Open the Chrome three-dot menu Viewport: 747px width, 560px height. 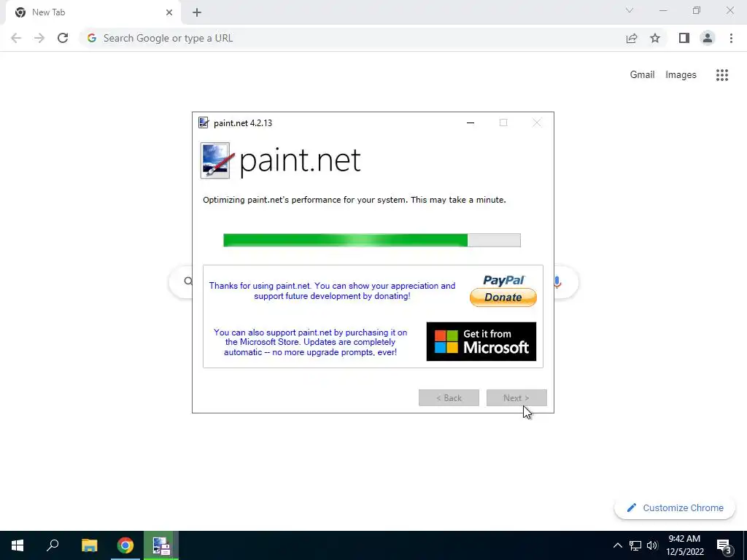(x=731, y=38)
